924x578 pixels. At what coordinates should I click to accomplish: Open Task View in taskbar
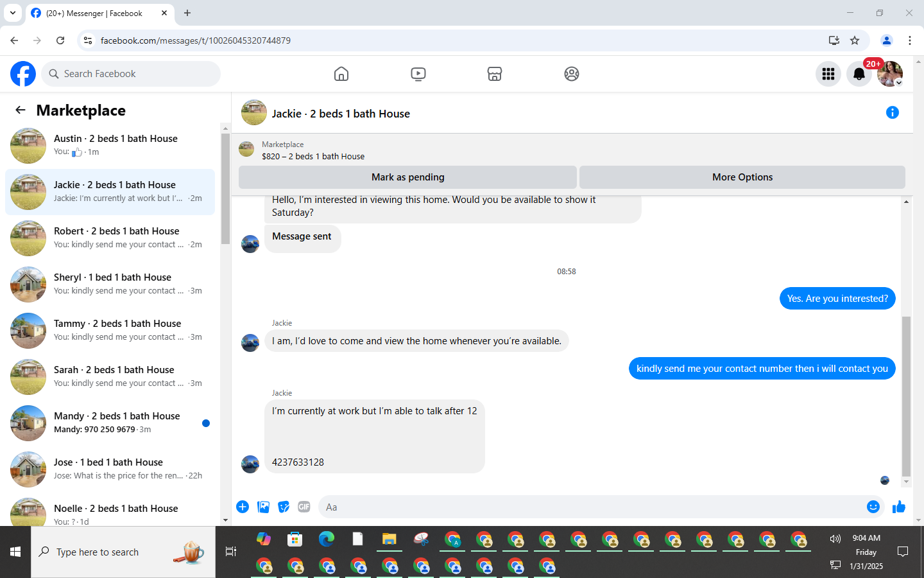click(231, 552)
